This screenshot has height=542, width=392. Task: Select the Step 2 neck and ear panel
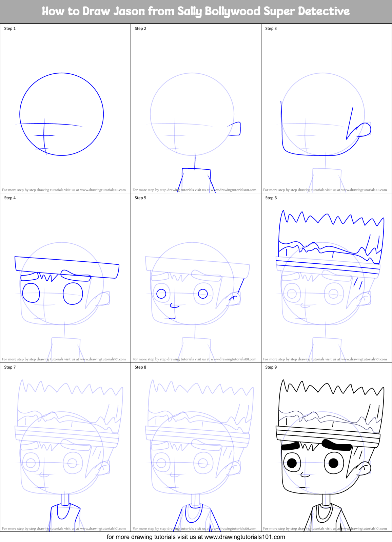click(196, 108)
